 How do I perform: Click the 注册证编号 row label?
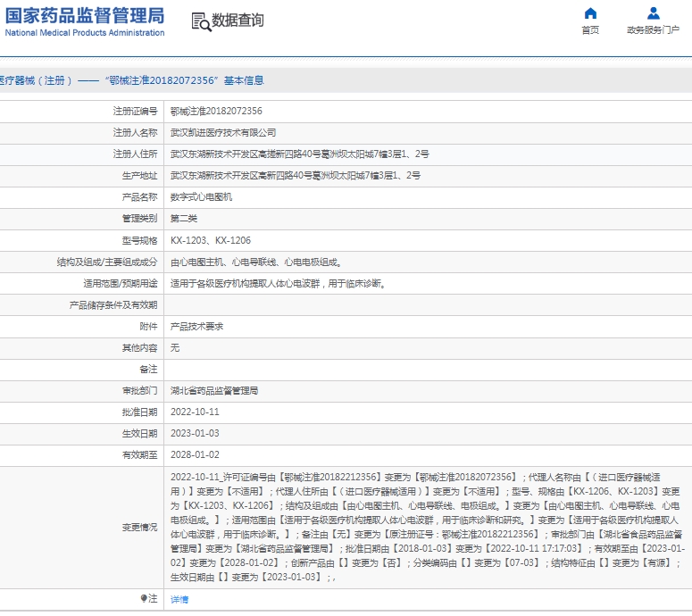pos(135,112)
